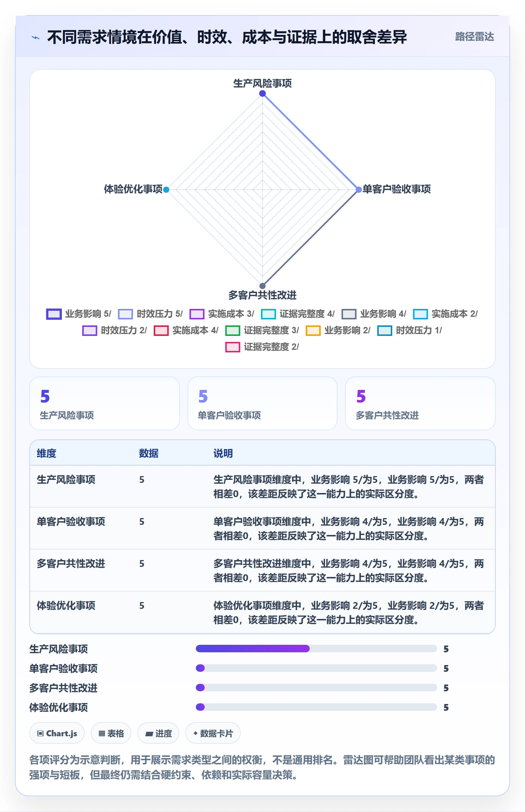Toggle the 时效压力 5/ legend swatch
The height and width of the screenshot is (812, 525).
[x=125, y=314]
